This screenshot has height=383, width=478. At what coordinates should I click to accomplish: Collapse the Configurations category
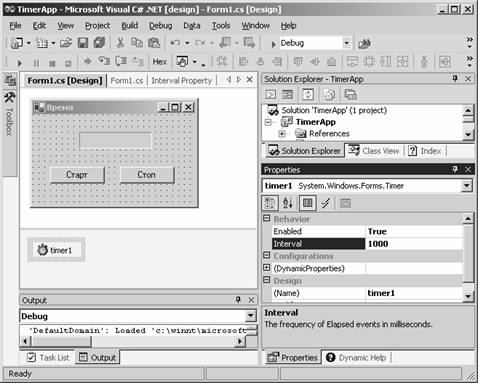(x=266, y=255)
